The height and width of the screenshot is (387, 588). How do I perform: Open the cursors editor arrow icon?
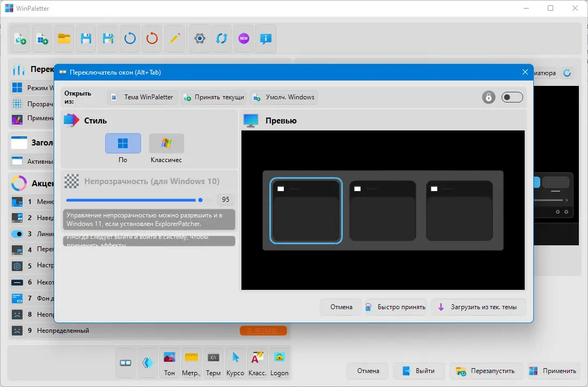[x=236, y=363]
